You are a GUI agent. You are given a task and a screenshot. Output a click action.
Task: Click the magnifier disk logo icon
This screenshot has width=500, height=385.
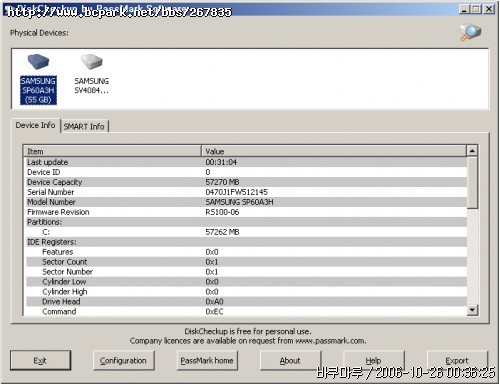[470, 32]
